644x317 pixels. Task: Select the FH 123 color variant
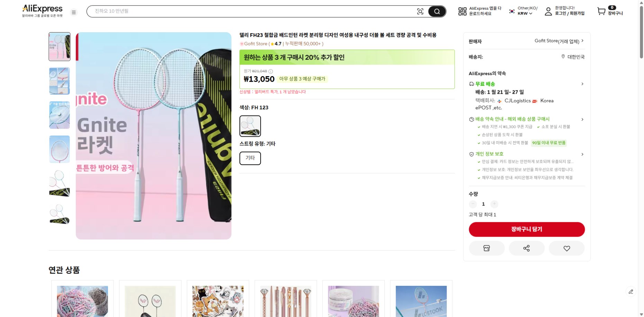pos(250,126)
